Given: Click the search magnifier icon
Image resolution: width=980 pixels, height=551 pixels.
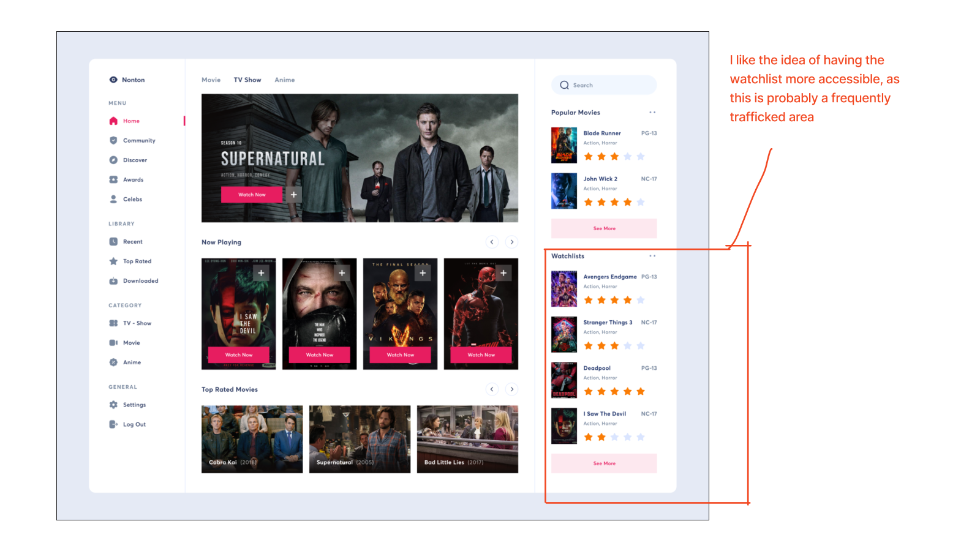Looking at the screenshot, I should pyautogui.click(x=565, y=85).
